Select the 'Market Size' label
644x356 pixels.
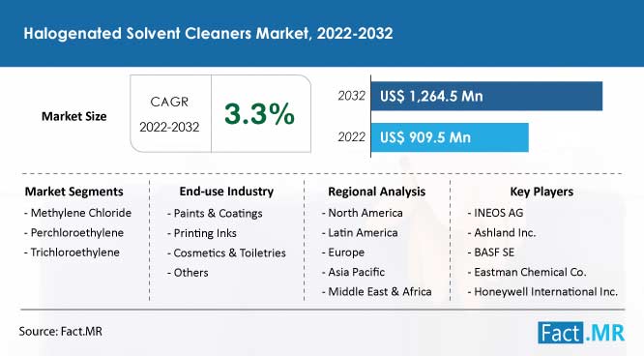click(x=73, y=116)
